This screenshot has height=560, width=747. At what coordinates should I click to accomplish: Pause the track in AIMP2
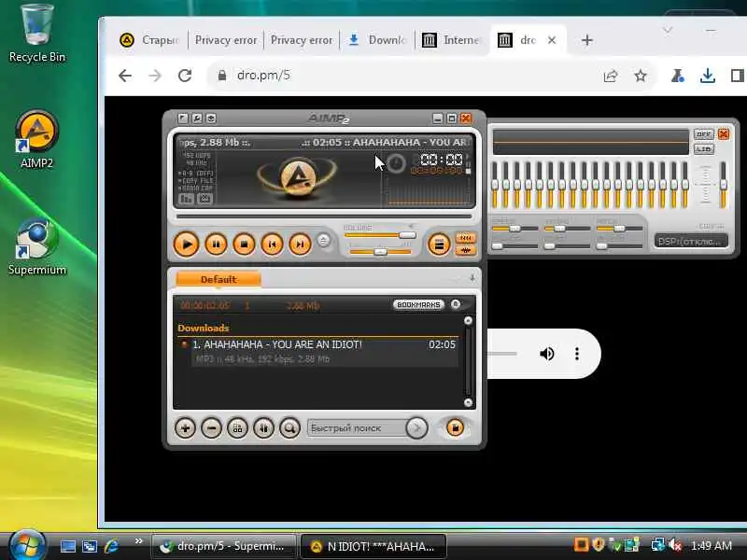[216, 245]
